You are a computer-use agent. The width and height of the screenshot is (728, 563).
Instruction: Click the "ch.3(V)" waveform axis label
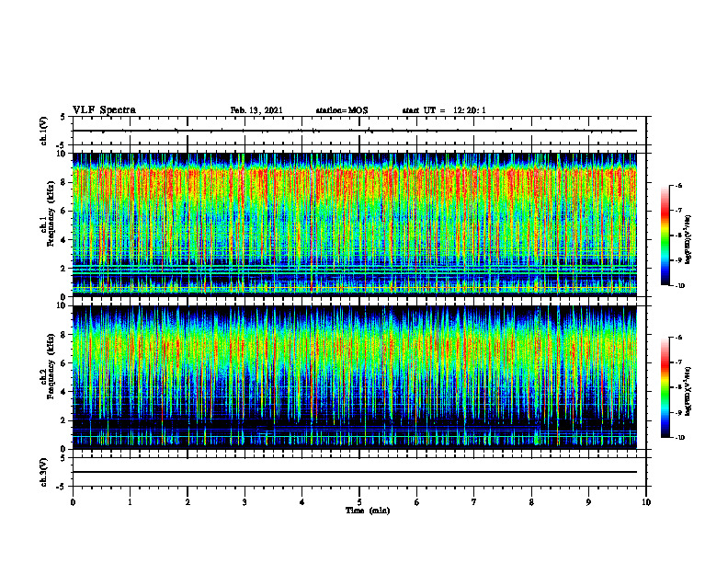pyautogui.click(x=44, y=472)
